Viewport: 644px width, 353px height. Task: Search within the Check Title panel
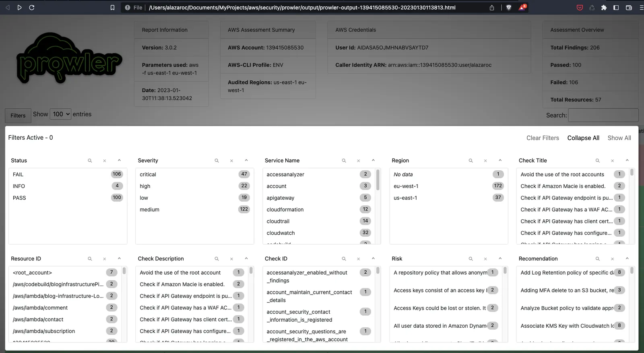[598, 161]
